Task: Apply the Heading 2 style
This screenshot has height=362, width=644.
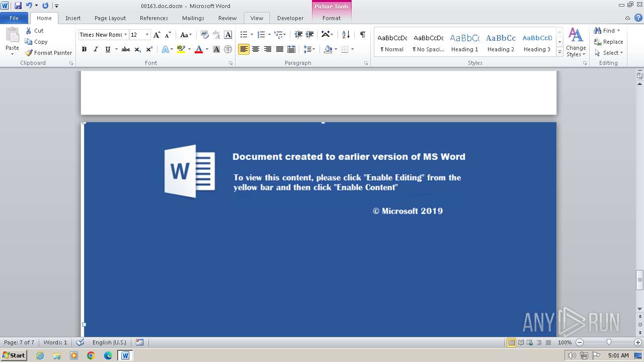Action: pyautogui.click(x=501, y=42)
